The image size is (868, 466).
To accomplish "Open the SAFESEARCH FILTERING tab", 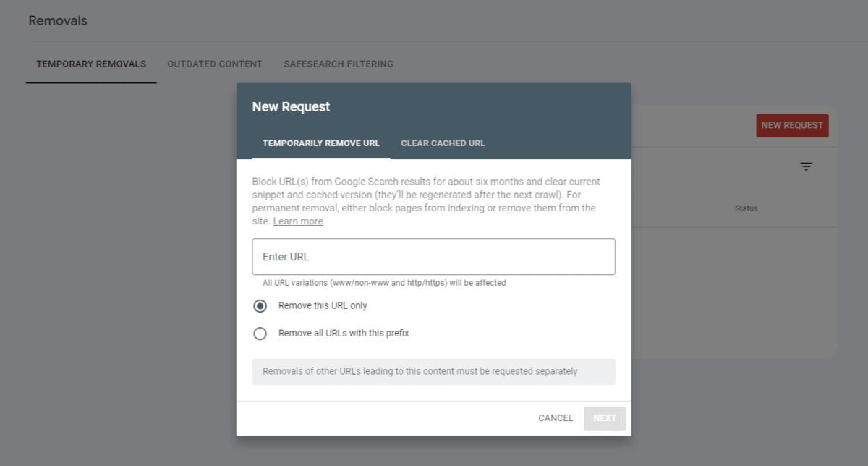I will (339, 64).
